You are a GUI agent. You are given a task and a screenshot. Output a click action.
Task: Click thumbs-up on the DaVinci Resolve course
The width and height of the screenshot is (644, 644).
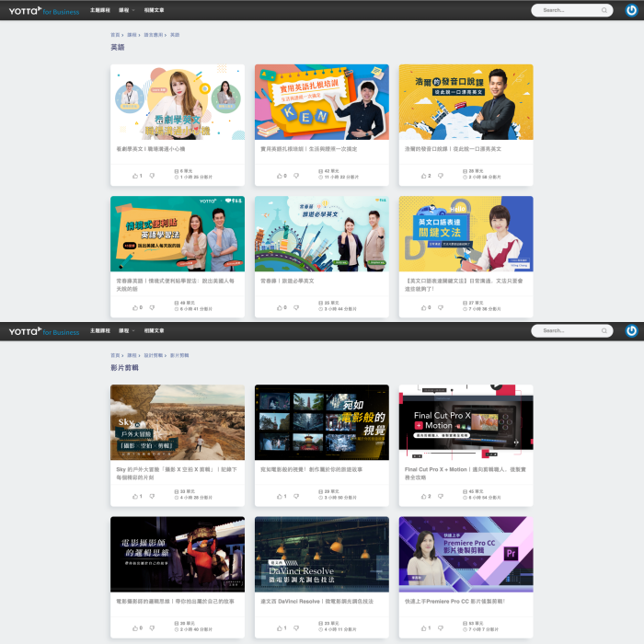[278, 628]
